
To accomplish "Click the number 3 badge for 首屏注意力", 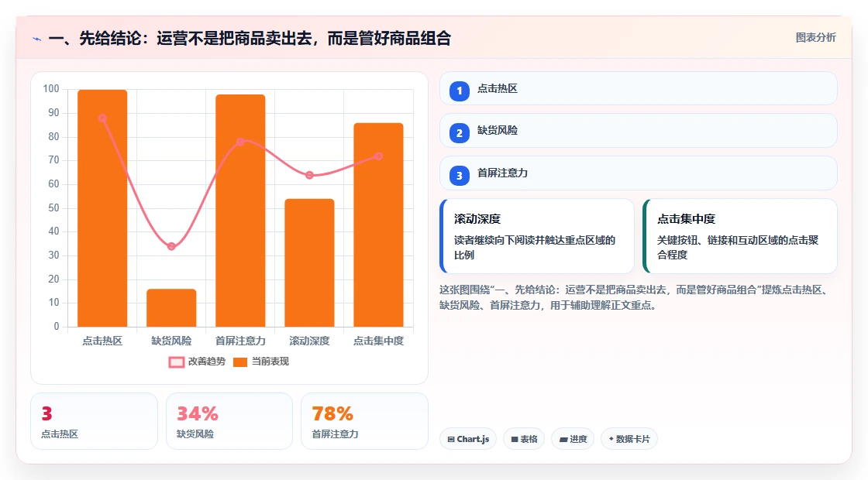I will [459, 175].
